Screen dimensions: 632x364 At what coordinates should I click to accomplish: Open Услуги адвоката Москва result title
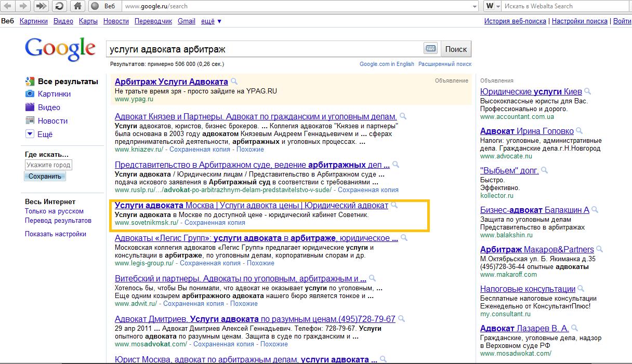pyautogui.click(x=252, y=206)
